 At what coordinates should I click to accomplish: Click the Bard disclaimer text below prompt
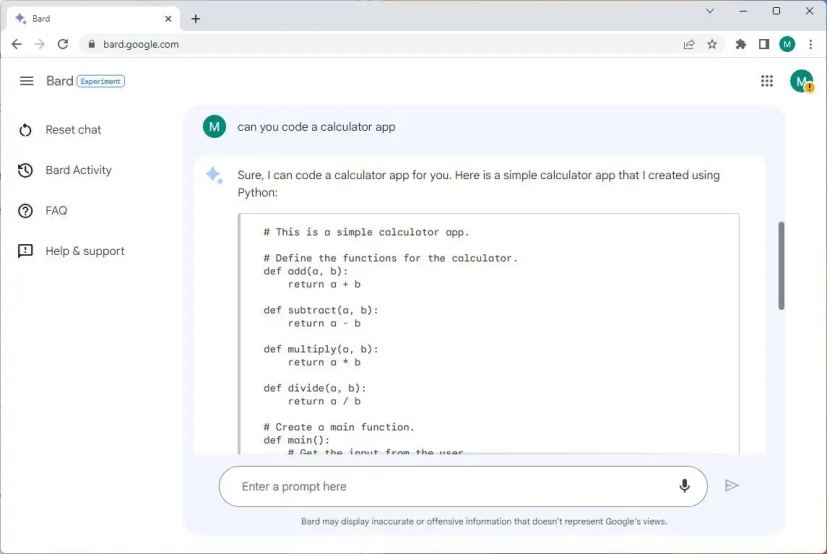[x=484, y=521]
